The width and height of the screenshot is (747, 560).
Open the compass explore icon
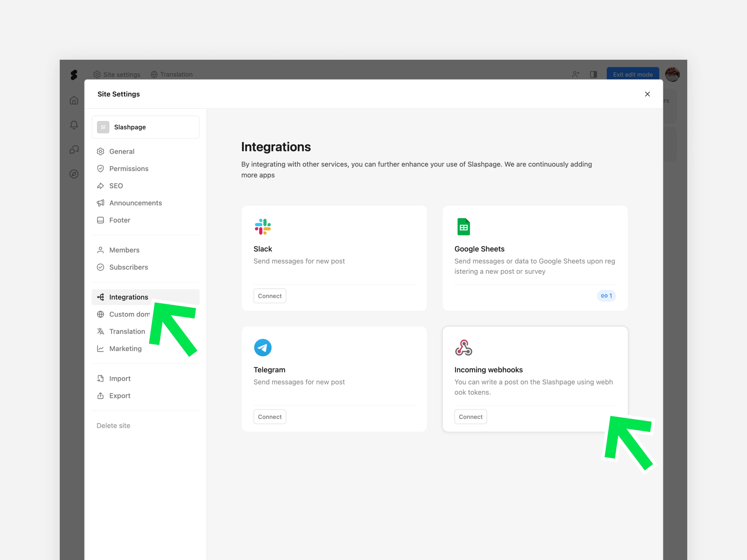coord(74,174)
